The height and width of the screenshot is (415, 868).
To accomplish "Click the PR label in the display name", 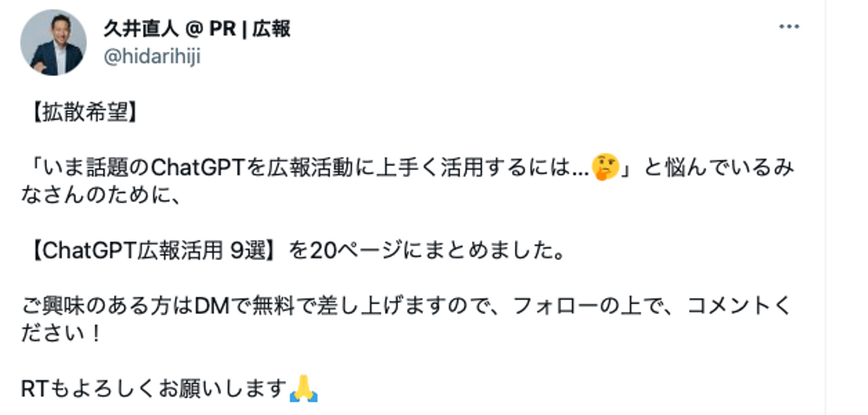I will (222, 28).
